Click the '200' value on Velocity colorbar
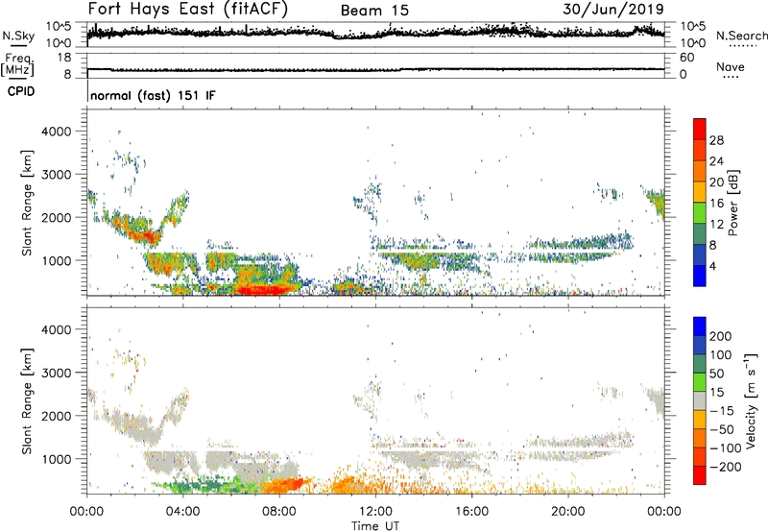This screenshot has height=532, width=768. coord(721,336)
